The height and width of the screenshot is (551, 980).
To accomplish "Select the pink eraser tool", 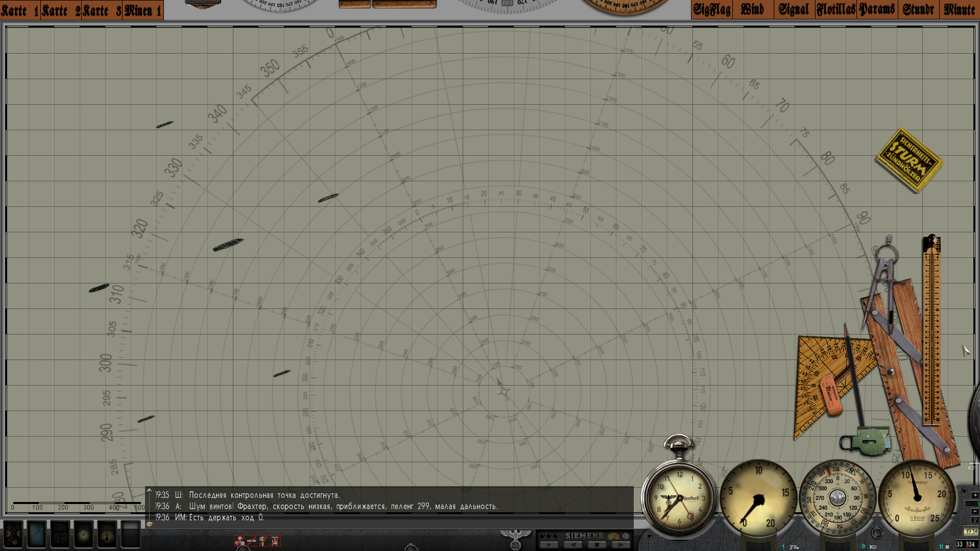I will pos(830,395).
